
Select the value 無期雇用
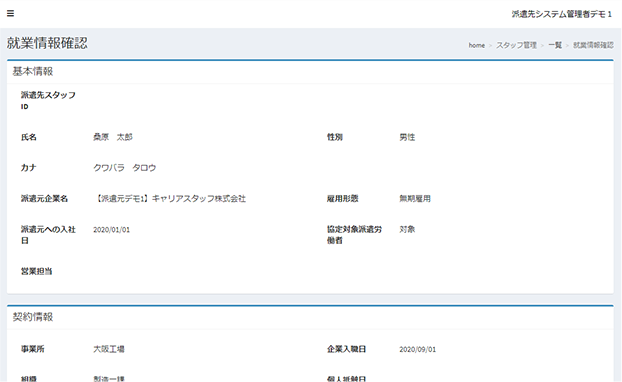click(415, 198)
